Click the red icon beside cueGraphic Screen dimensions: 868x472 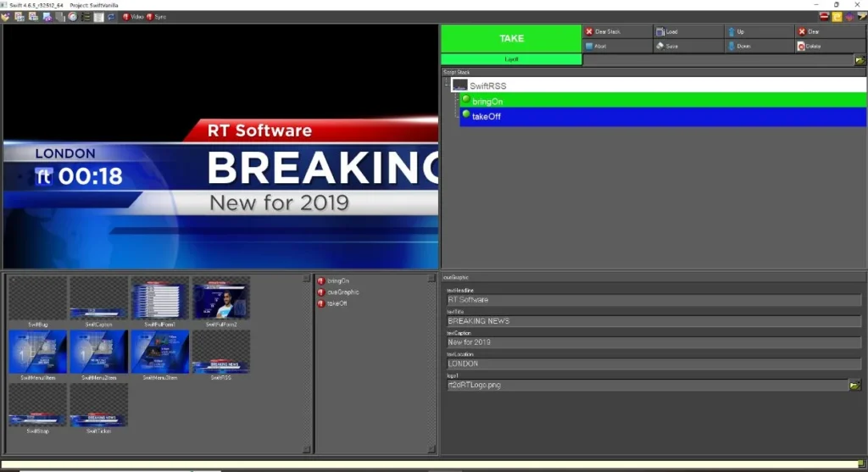coord(321,292)
